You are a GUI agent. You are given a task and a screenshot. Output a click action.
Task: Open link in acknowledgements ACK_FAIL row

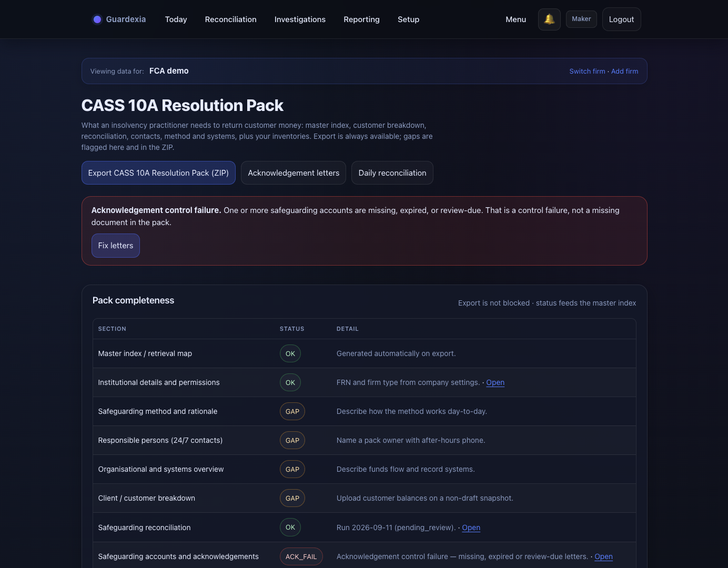point(603,556)
